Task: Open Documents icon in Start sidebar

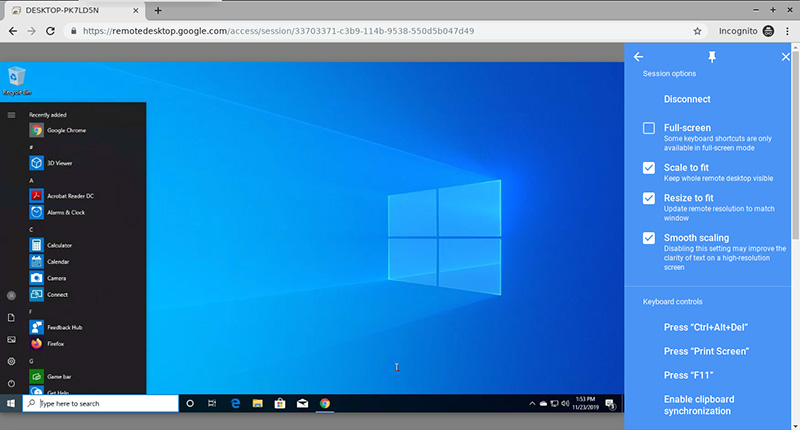Action: [x=11, y=318]
